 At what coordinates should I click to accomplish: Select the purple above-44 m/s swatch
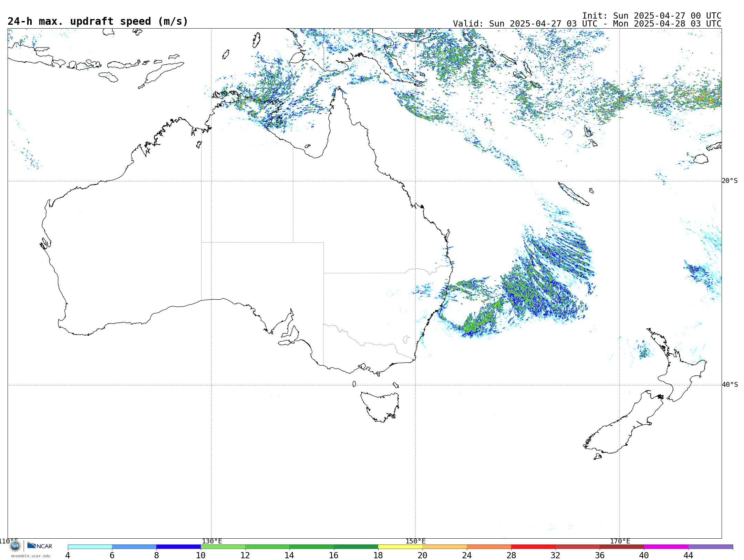click(711, 547)
